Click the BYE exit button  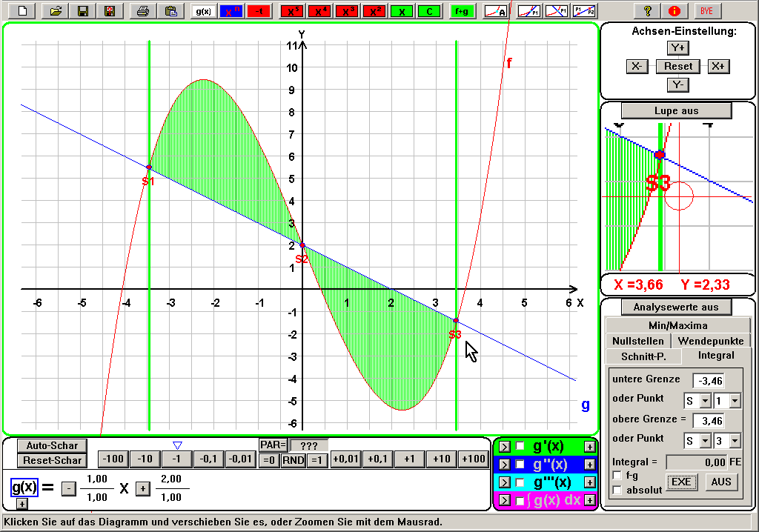pyautogui.click(x=706, y=11)
